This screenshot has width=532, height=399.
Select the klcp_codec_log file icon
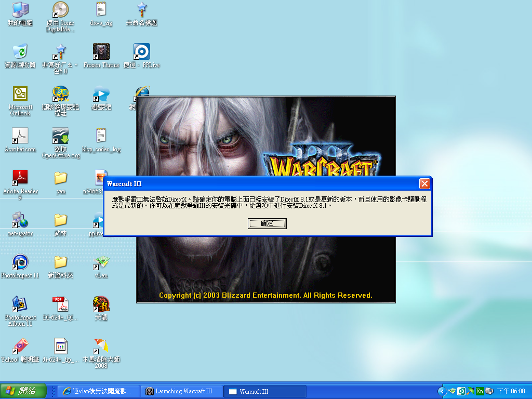pyautogui.click(x=101, y=140)
